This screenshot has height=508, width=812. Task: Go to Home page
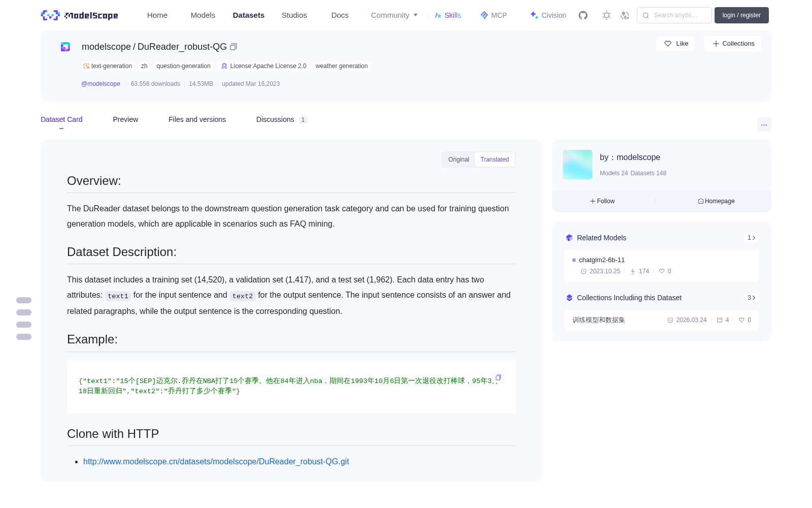157,15
